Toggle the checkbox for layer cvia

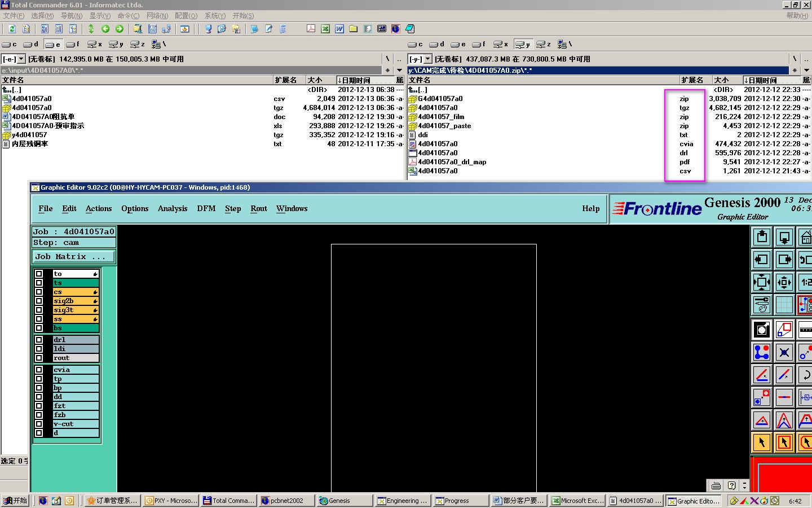tap(39, 370)
